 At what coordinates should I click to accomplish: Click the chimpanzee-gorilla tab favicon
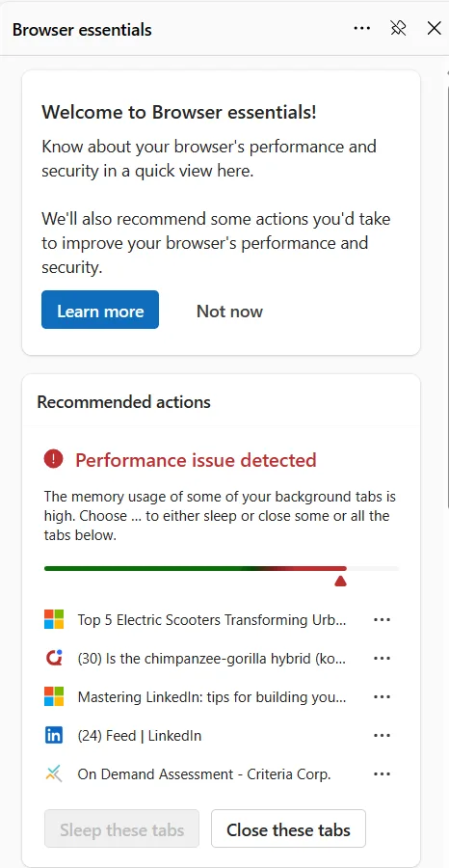point(54,658)
